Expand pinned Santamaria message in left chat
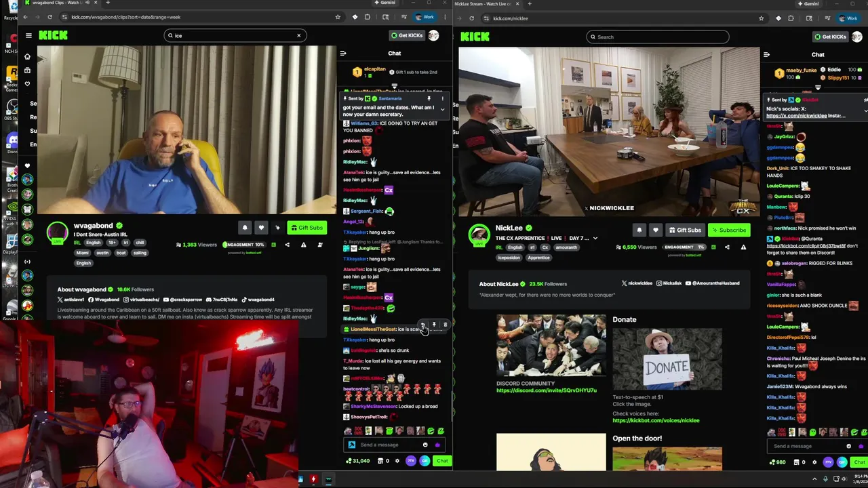 tap(443, 109)
